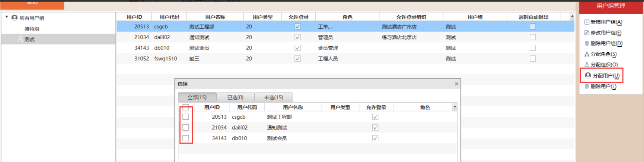
Task: Switch to the 已选(0) tab
Action: (x=235, y=97)
